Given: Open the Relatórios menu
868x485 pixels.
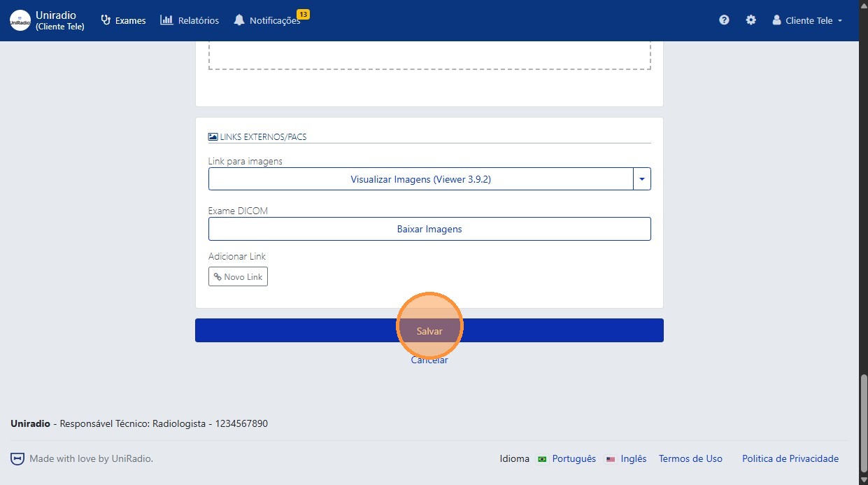Looking at the screenshot, I should [190, 20].
